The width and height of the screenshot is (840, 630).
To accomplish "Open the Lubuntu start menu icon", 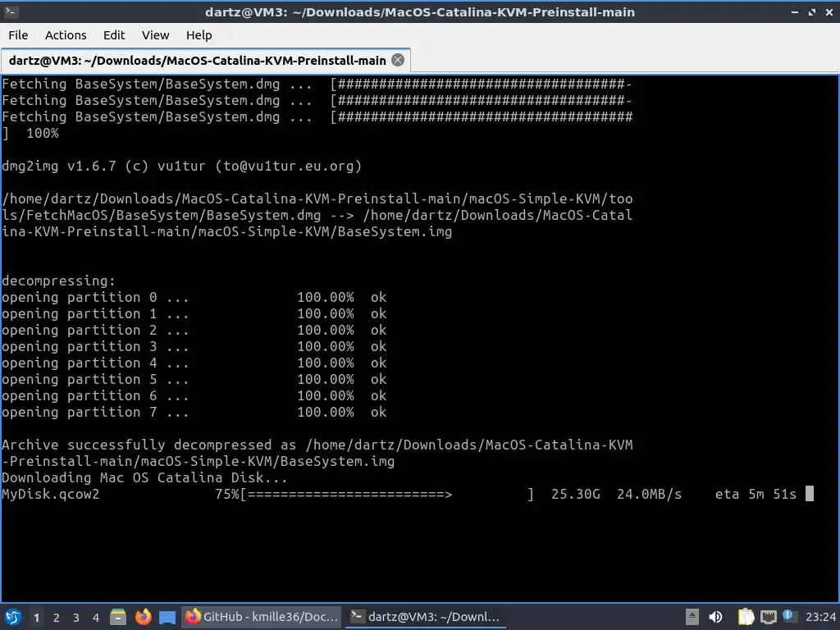I will (x=13, y=617).
